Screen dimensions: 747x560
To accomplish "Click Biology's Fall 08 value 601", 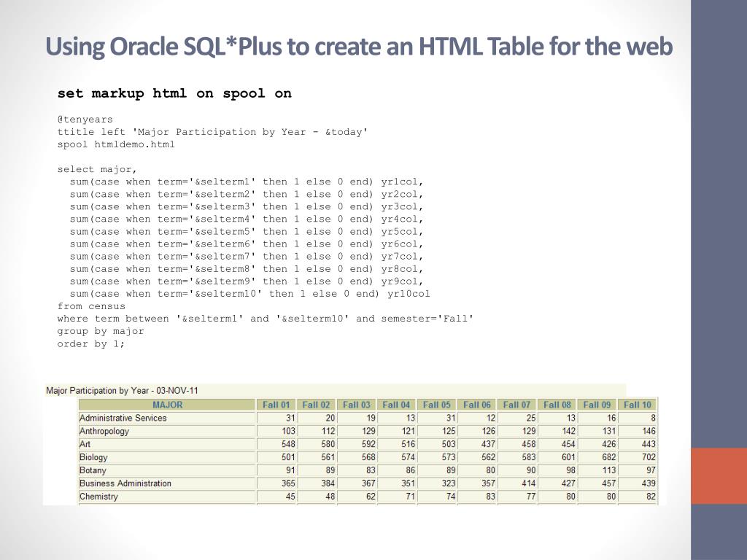I will [568, 457].
